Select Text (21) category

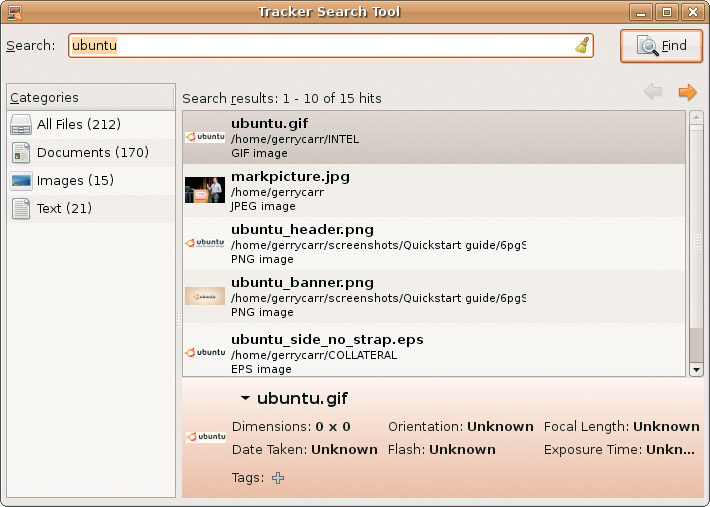(x=91, y=209)
